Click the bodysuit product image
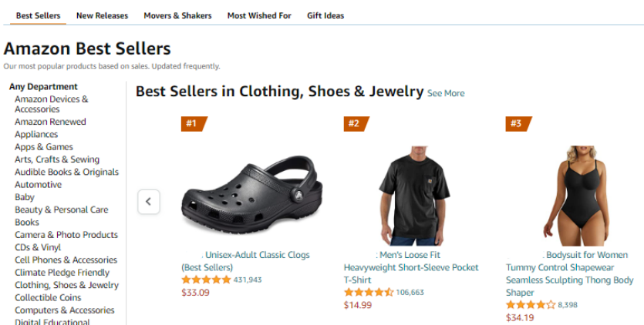644x325 pixels. (x=576, y=196)
